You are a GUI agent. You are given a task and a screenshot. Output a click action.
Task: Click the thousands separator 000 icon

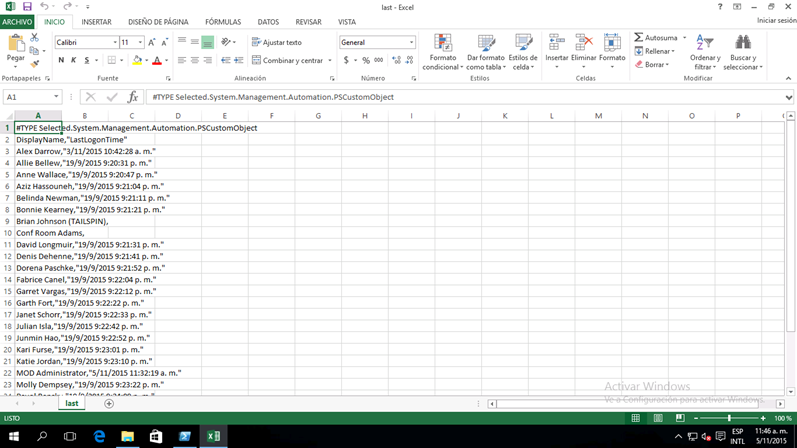pyautogui.click(x=379, y=61)
